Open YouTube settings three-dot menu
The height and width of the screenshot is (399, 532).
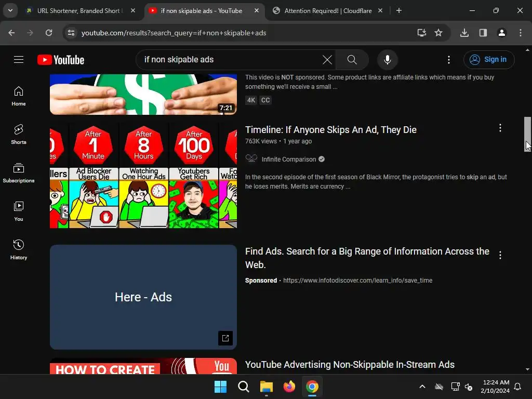[x=448, y=60]
